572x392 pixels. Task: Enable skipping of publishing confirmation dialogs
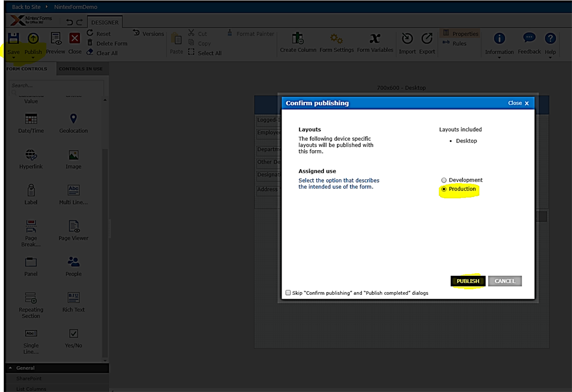click(288, 293)
